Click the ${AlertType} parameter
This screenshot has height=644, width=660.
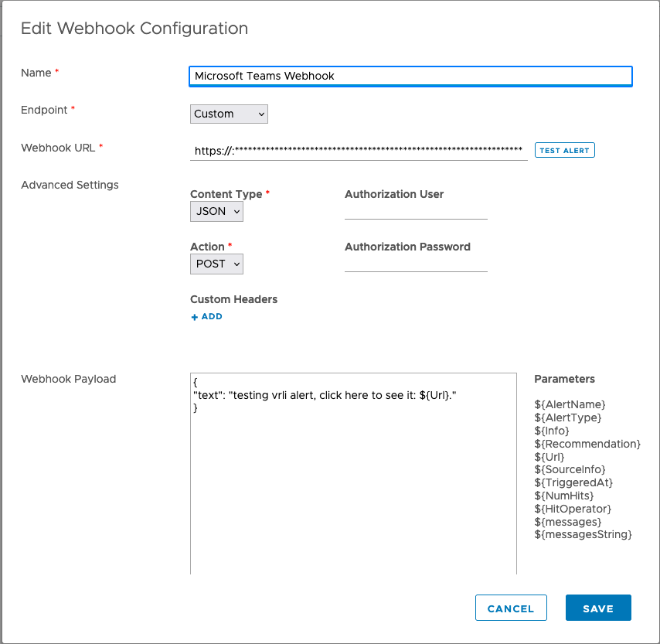point(568,417)
